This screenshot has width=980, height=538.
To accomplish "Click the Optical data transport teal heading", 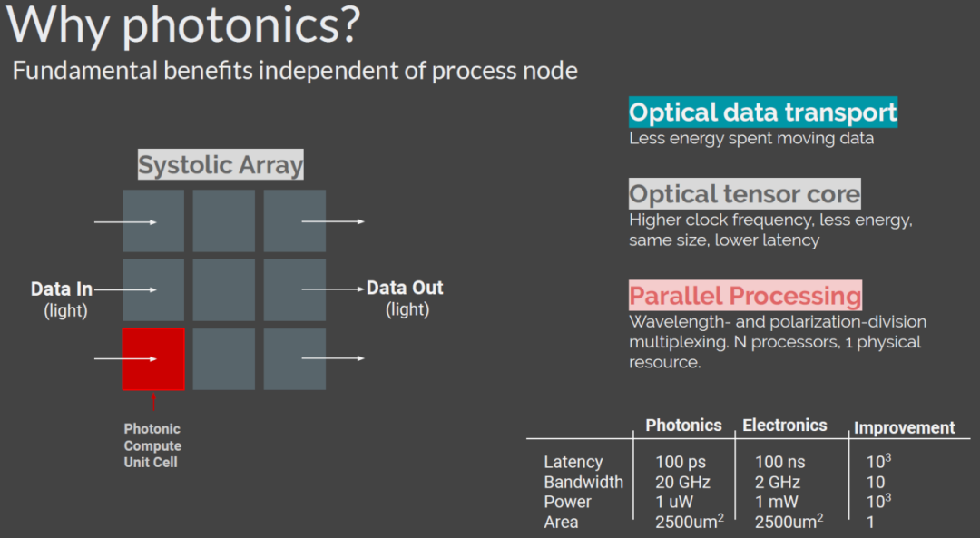I will pyautogui.click(x=763, y=112).
